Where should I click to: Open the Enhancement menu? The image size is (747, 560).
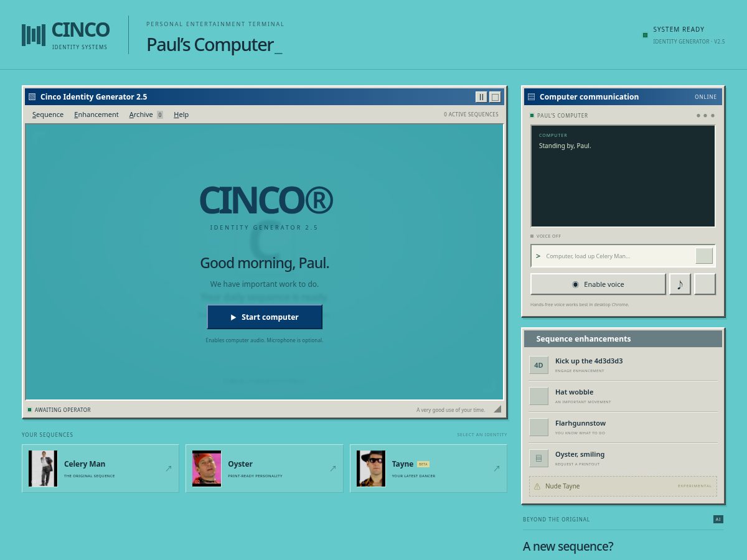pyautogui.click(x=96, y=114)
